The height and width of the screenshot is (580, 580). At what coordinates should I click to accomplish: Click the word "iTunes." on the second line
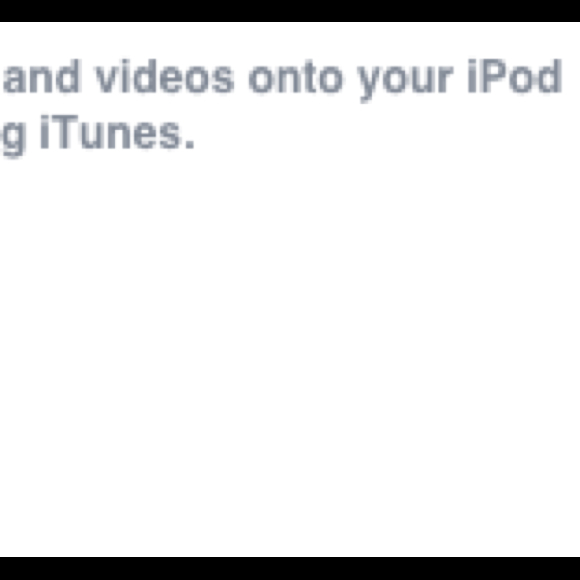click(117, 132)
